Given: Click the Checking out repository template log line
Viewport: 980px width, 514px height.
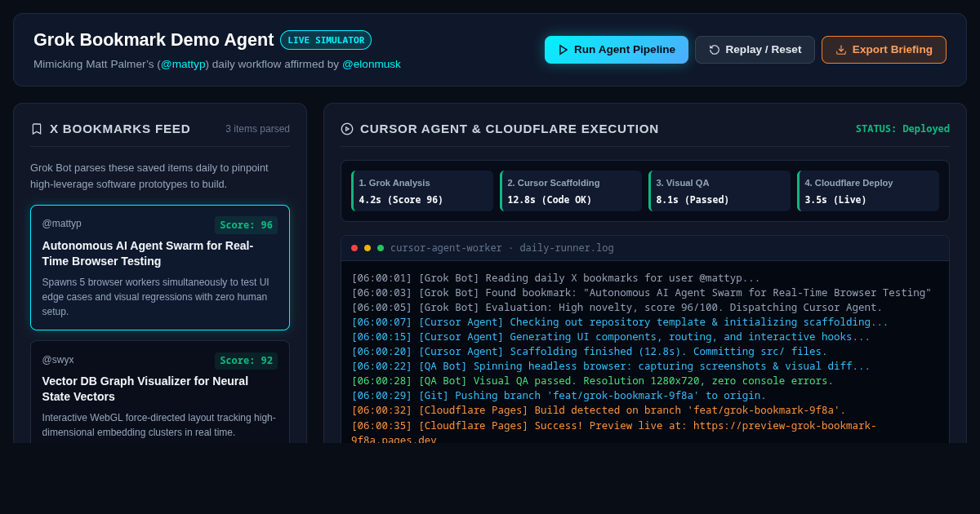Looking at the screenshot, I should click(620, 322).
